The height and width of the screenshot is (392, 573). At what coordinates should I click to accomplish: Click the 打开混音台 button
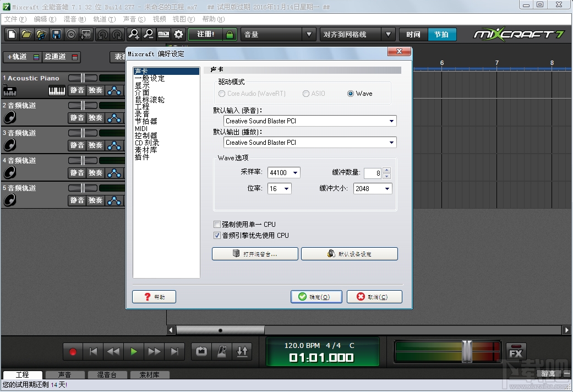coord(254,254)
